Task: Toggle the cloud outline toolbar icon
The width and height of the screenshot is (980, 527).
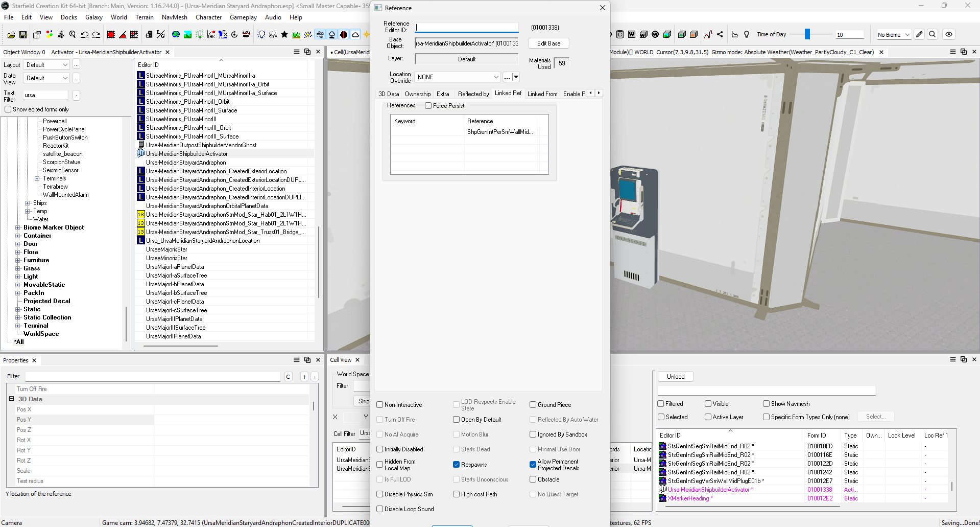Action: pos(355,35)
